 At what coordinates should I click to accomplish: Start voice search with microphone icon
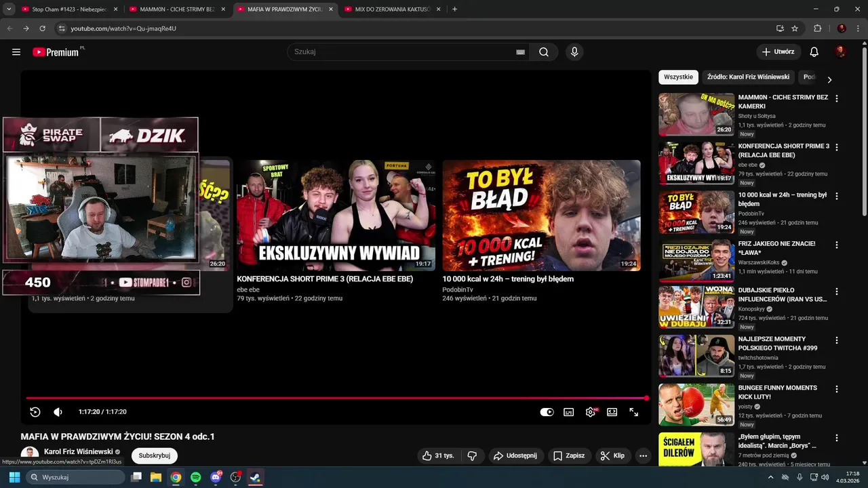tap(574, 52)
